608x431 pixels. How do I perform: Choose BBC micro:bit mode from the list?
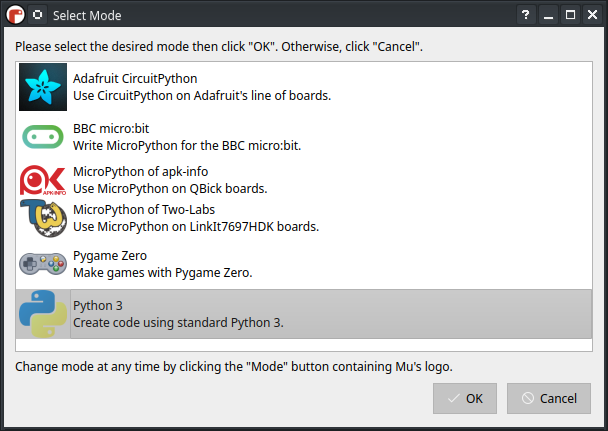pyautogui.click(x=304, y=137)
